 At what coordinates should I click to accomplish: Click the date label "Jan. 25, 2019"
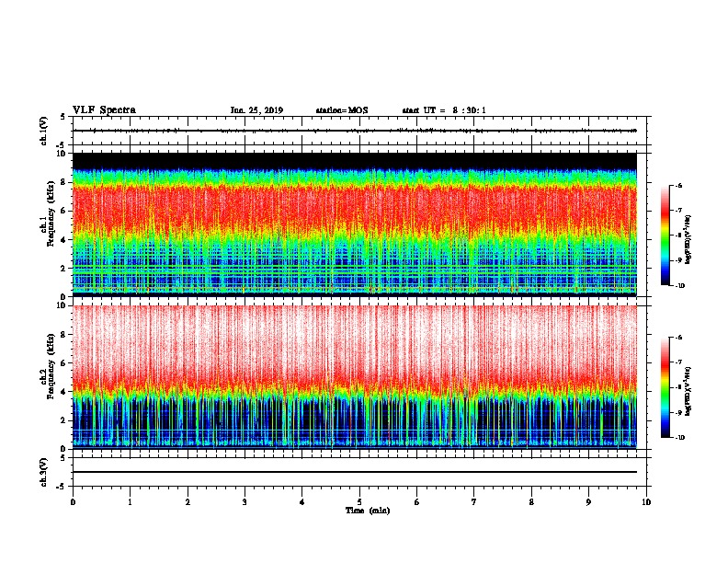256,110
